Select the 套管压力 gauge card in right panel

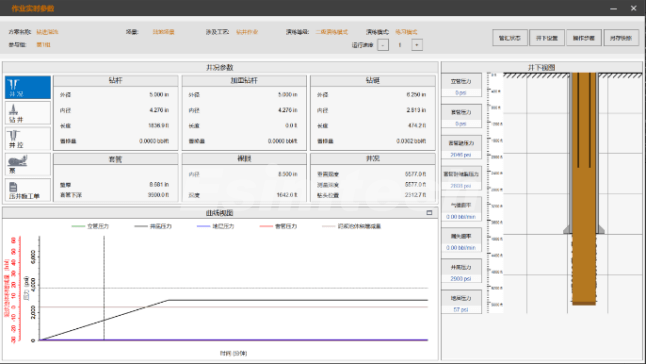tap(461, 116)
